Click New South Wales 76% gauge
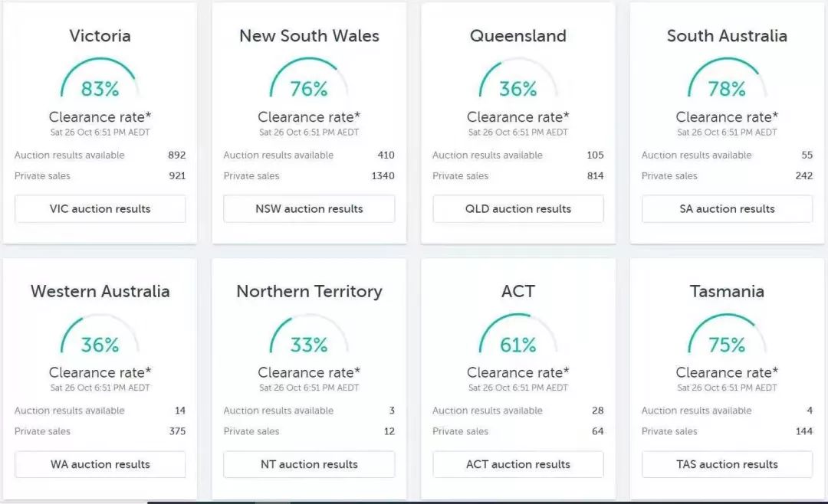 point(309,78)
